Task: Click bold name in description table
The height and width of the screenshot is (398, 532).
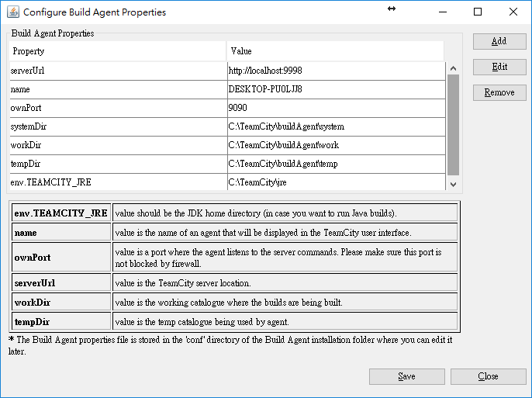Action: point(26,233)
